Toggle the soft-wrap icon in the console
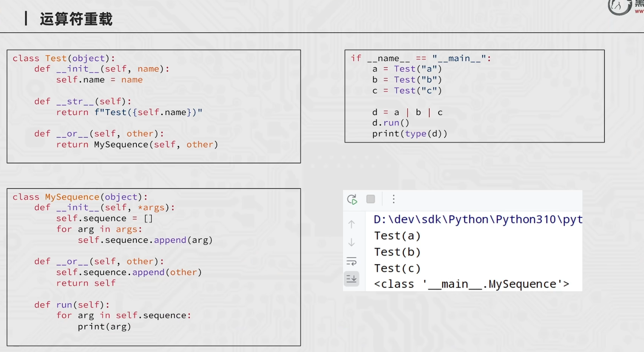The image size is (644, 352). (352, 261)
